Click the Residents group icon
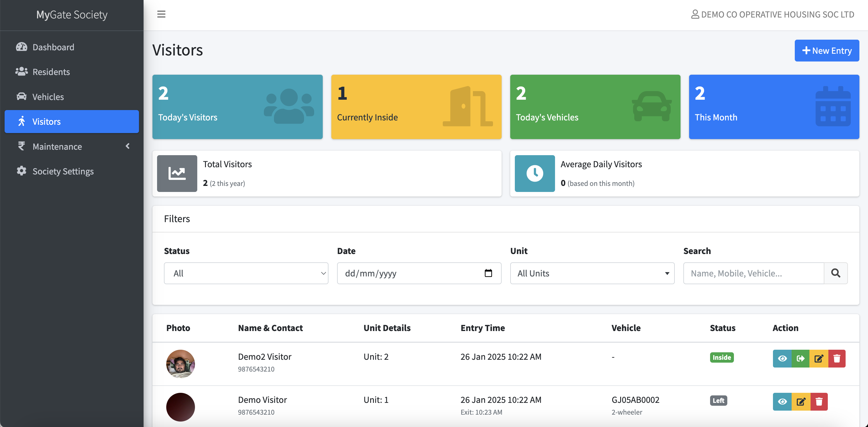Viewport: 868px width, 427px height. coord(22,72)
